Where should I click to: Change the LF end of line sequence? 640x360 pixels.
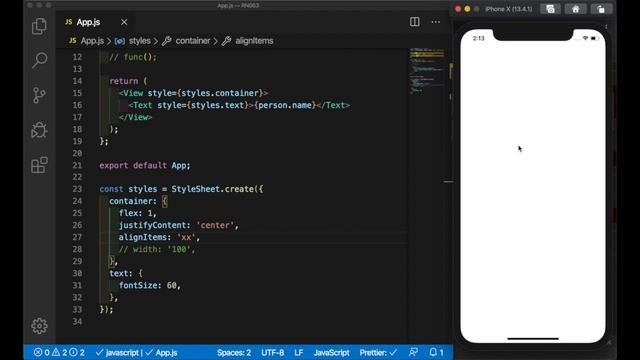[x=299, y=352]
